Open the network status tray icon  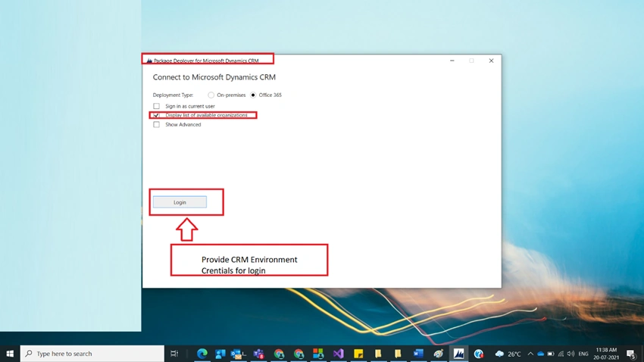[x=561, y=354]
